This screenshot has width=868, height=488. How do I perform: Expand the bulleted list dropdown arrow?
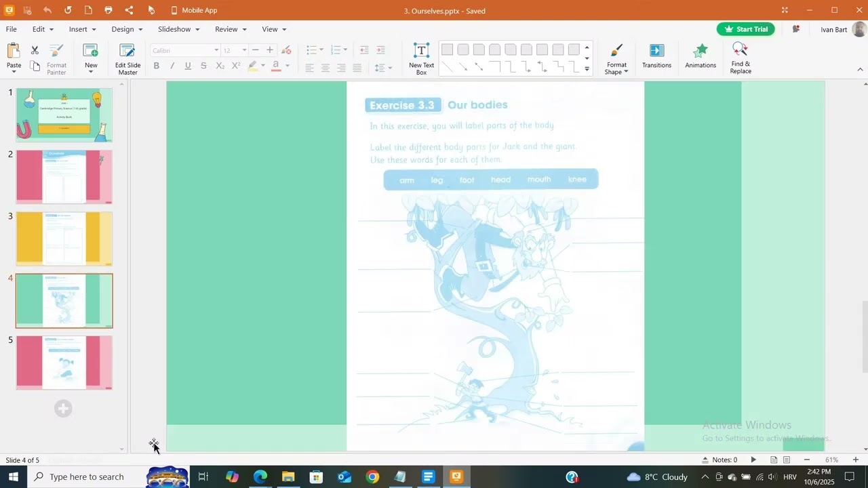[321, 50]
